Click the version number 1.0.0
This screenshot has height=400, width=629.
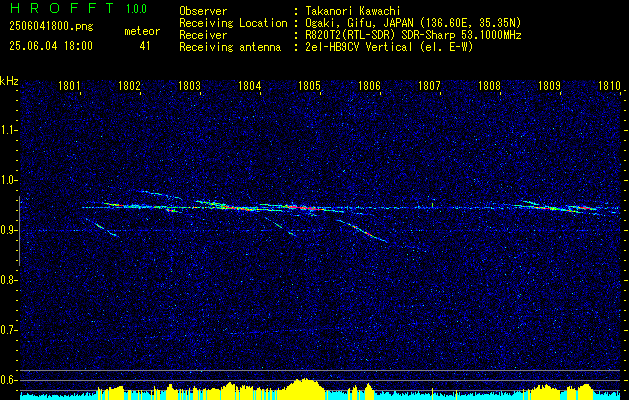pyautogui.click(x=136, y=8)
